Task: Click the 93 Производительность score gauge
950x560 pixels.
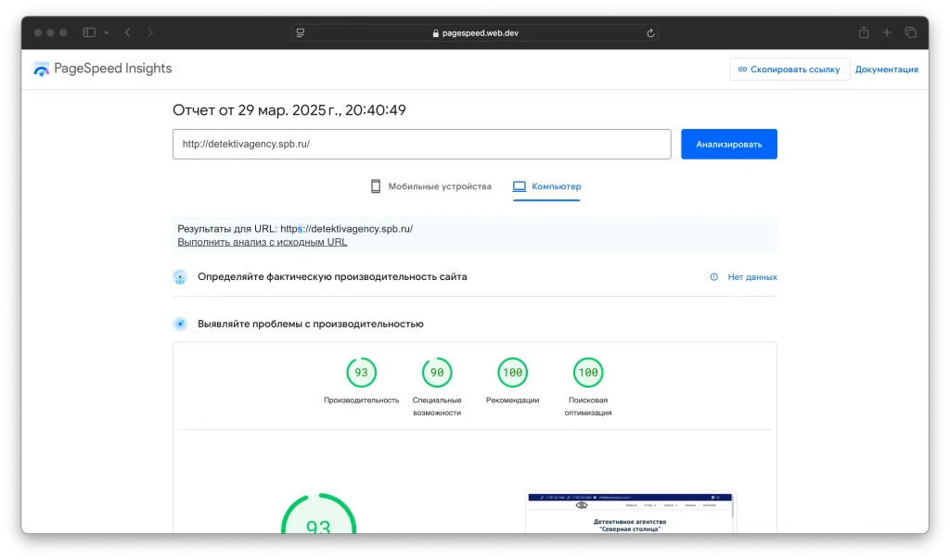Action: tap(361, 373)
